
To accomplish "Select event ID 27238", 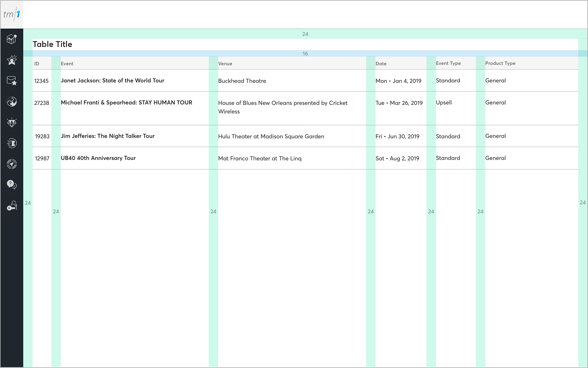I will pyautogui.click(x=42, y=103).
